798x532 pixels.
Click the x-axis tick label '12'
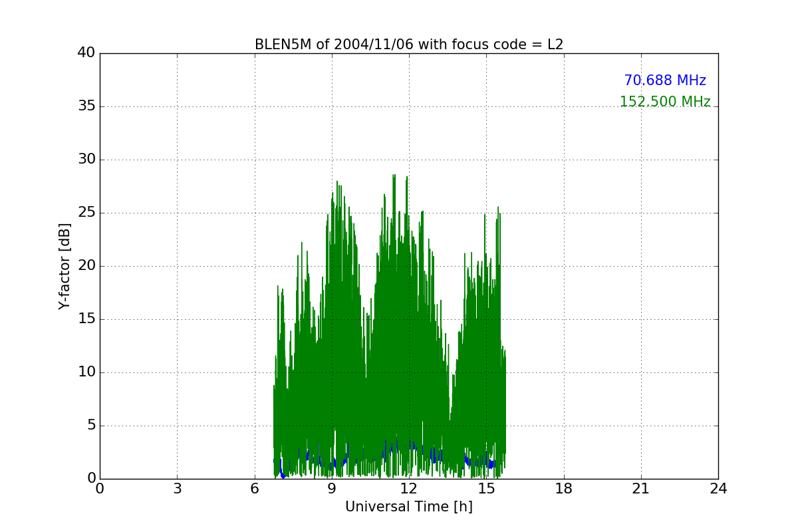click(x=409, y=489)
